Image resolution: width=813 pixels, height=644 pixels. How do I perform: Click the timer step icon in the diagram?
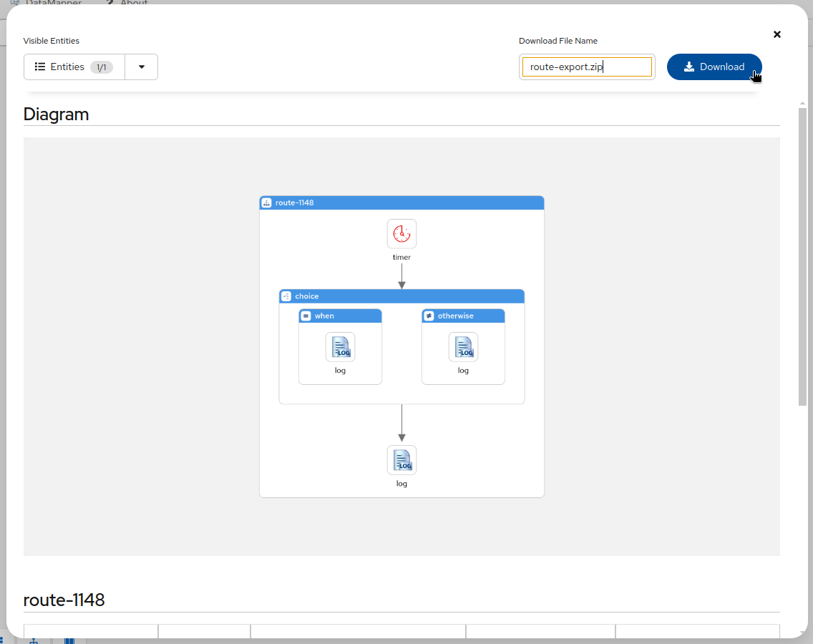pyautogui.click(x=401, y=233)
